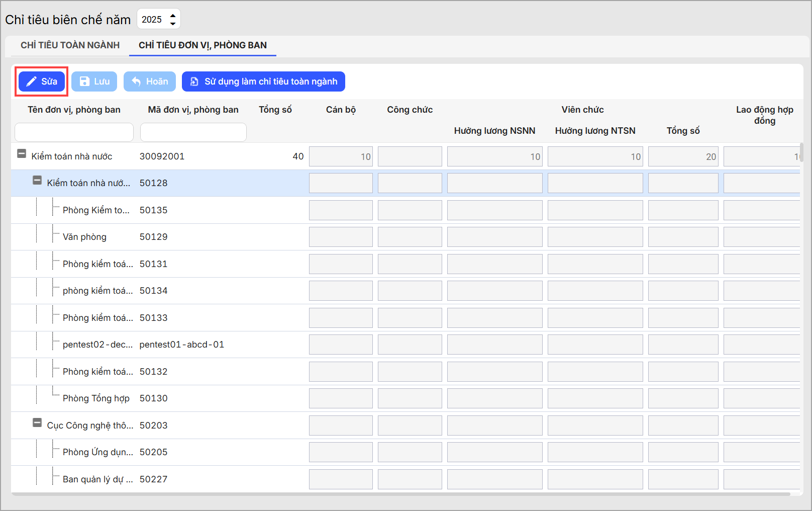Select the pentest02 row in the tree
This screenshot has width=812, height=511.
coord(97,345)
